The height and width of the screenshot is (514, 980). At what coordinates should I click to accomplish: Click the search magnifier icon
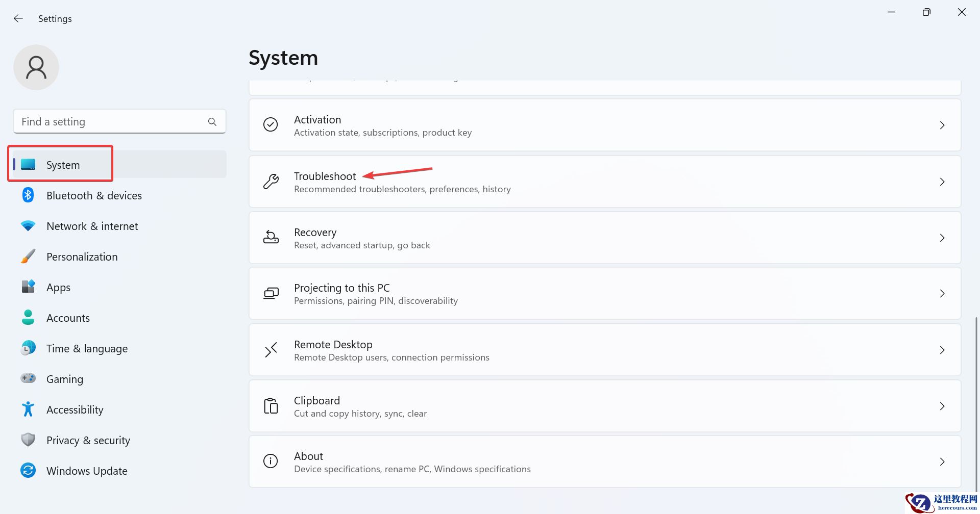point(212,122)
